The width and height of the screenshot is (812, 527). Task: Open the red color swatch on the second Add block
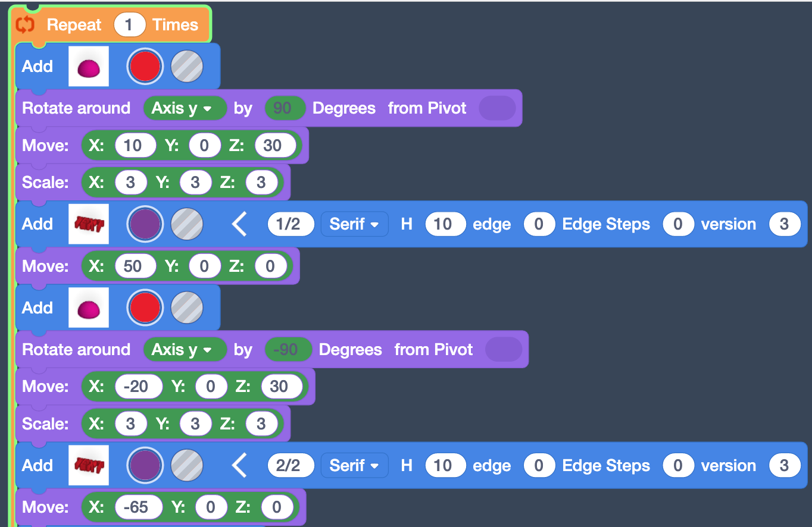[x=145, y=308]
